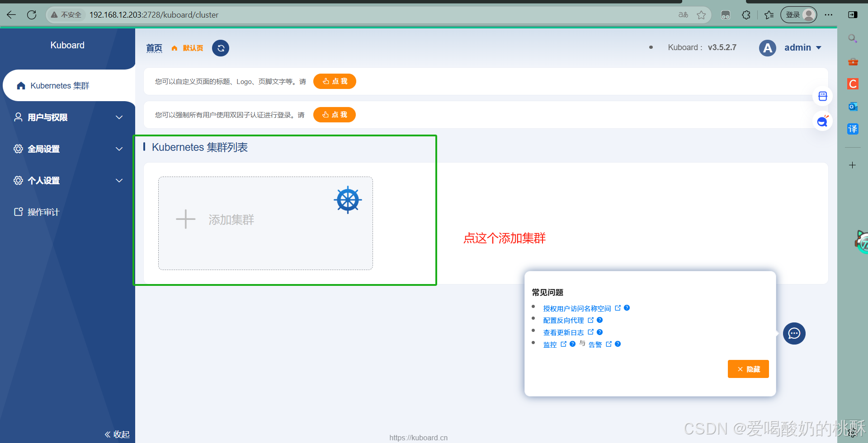
Task: Click the plus icon on add cluster card
Action: point(185,219)
